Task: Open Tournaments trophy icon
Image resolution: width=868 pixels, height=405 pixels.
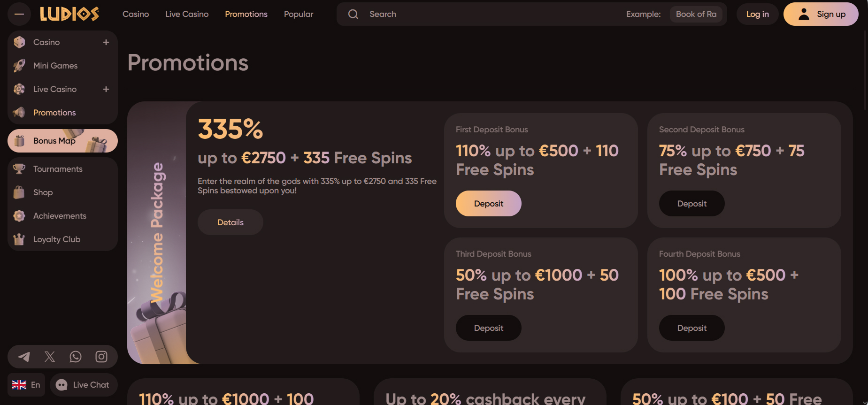Action: (x=19, y=169)
